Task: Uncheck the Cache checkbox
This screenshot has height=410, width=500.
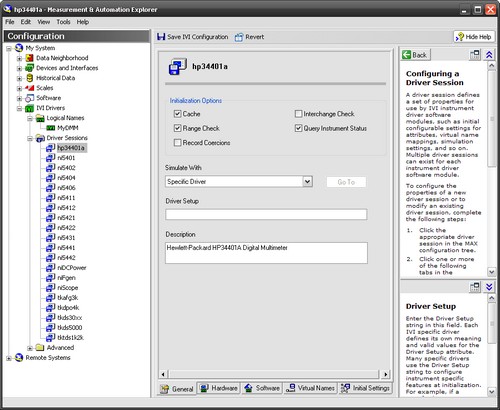Action: pos(177,114)
